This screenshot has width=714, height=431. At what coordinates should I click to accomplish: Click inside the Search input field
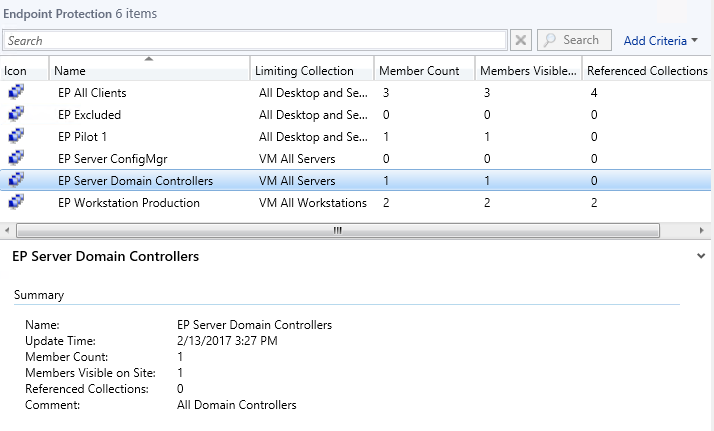(255, 41)
